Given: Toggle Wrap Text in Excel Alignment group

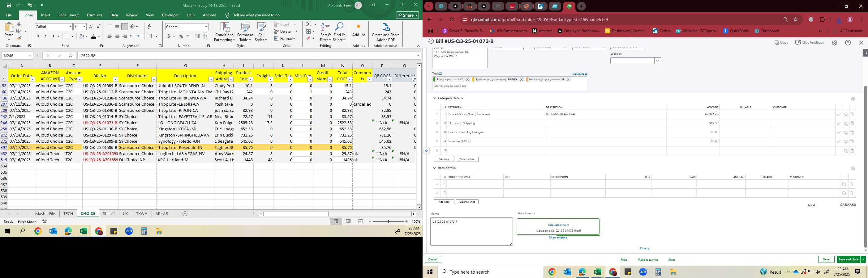Looking at the screenshot, I should tap(149, 27).
